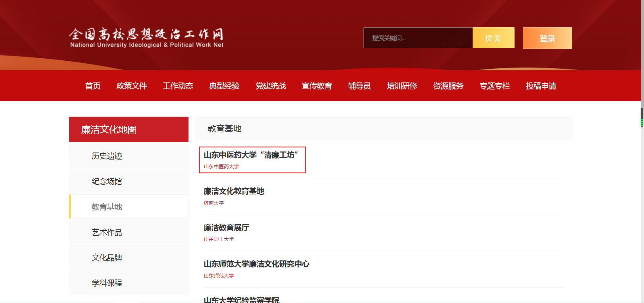Click the 廉洁文化地图 sidebar header

click(x=129, y=129)
